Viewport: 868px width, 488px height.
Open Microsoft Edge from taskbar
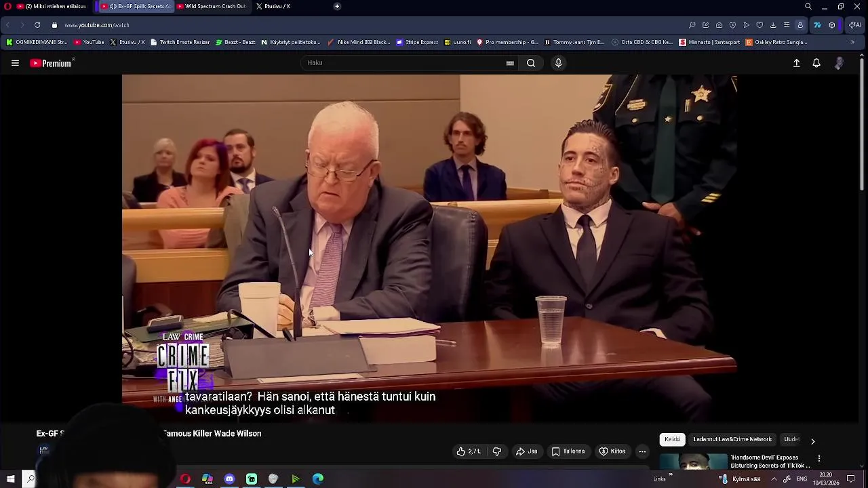tap(317, 479)
